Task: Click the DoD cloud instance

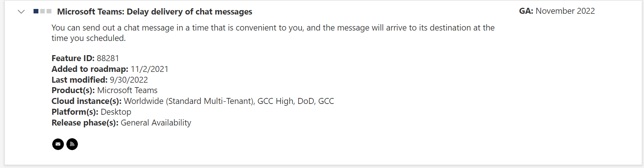Action: (x=306, y=101)
